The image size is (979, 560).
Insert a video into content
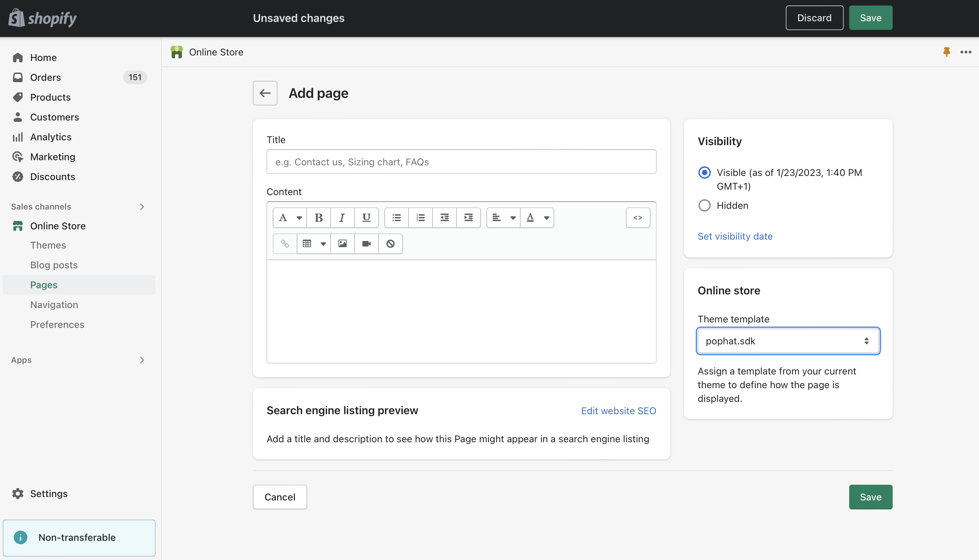(367, 243)
